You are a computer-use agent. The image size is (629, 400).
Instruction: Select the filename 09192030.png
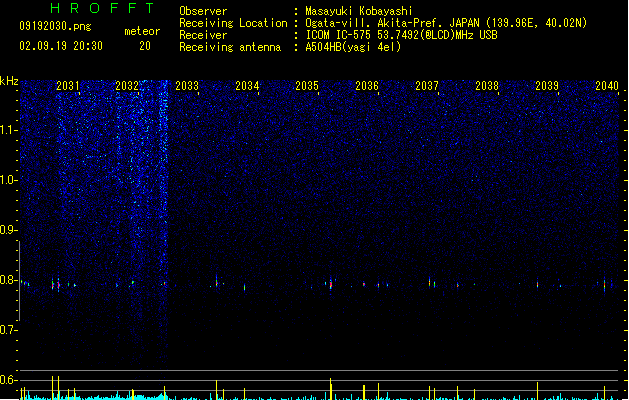click(x=55, y=26)
